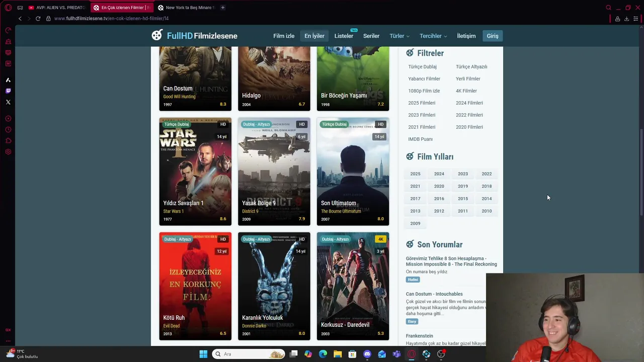Open the Opera GX main menu logo
644x362 pixels.
8,8
